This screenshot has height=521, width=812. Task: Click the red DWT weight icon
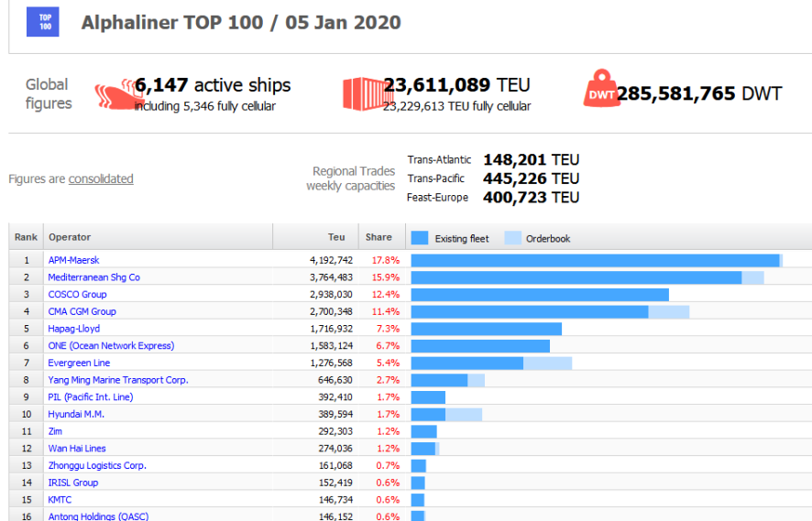(600, 92)
